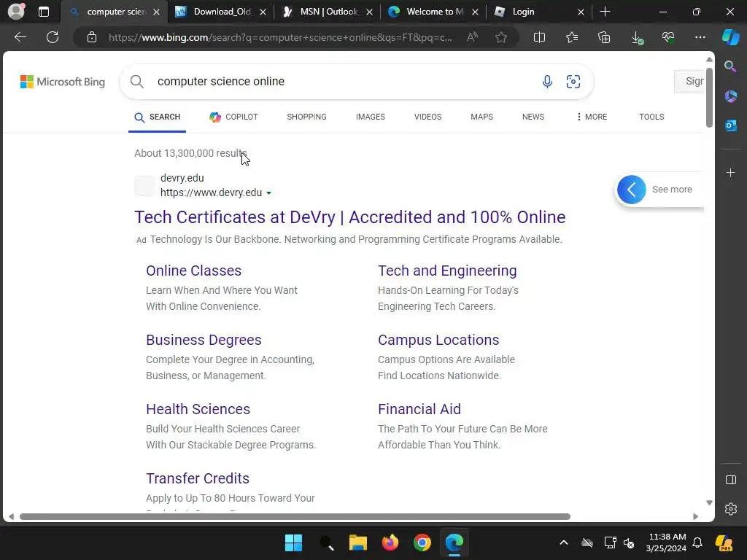Open Outlook in the sidebar
The height and width of the screenshot is (560, 747).
(x=730, y=125)
